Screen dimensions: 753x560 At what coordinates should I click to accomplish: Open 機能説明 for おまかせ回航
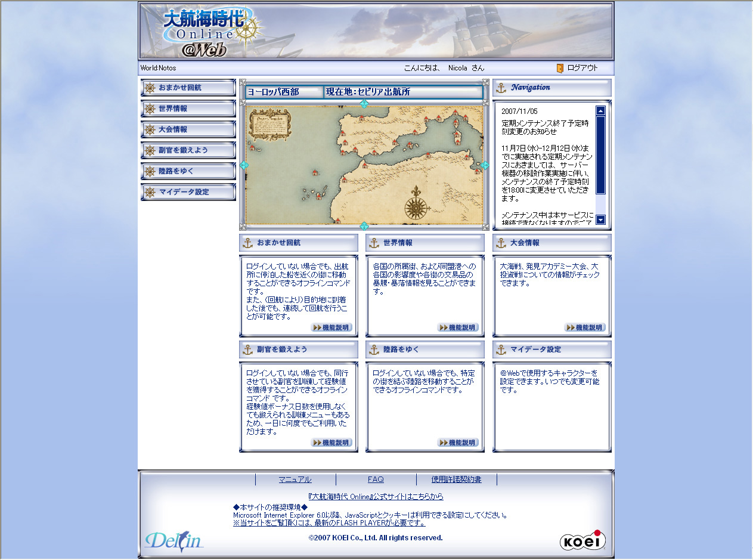(332, 327)
